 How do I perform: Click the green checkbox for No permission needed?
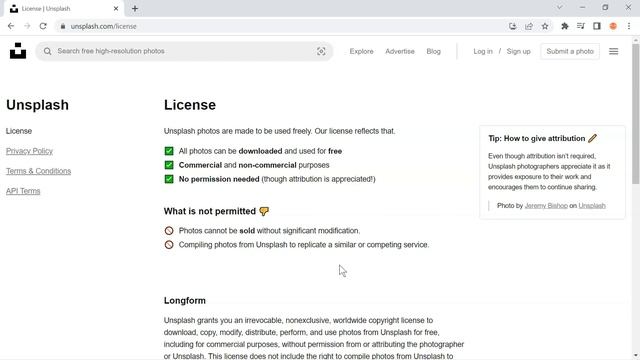pyautogui.click(x=169, y=179)
